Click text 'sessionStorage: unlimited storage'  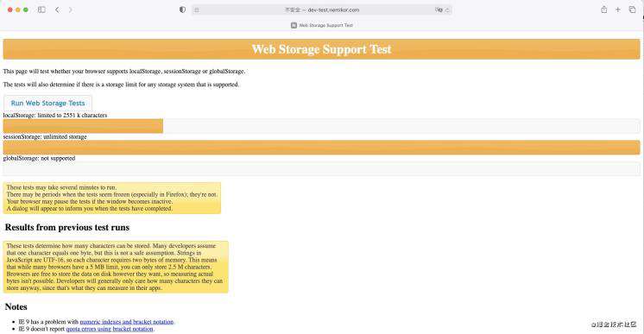(x=45, y=137)
